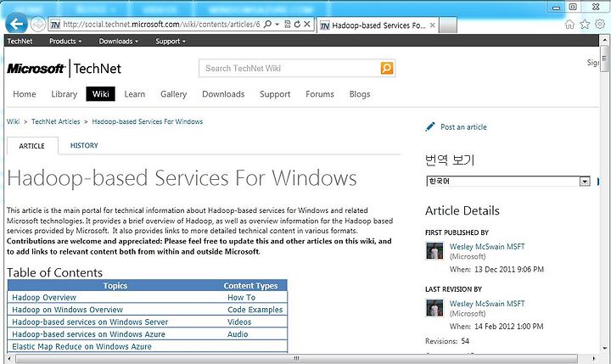Click the vertical scrollbar thumb

605,59
